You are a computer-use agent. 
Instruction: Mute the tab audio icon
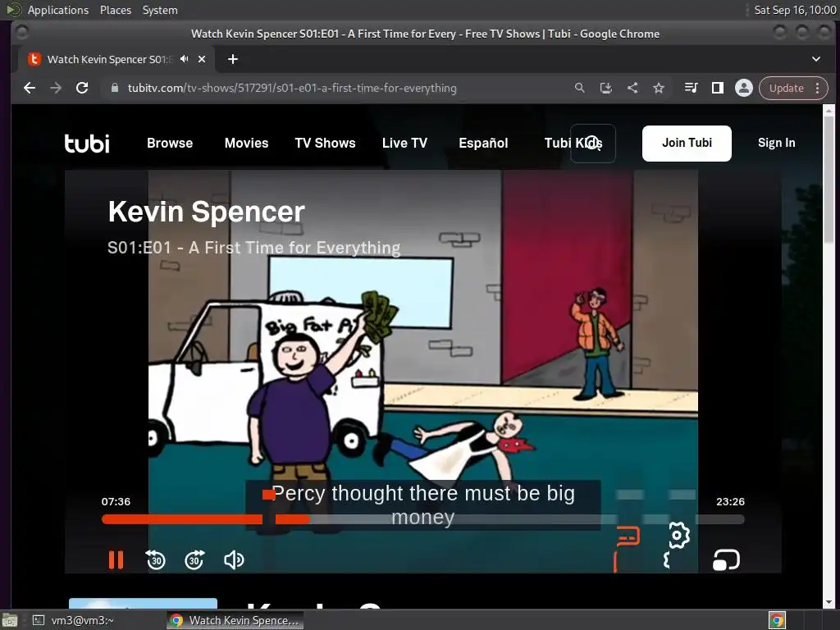(x=185, y=59)
